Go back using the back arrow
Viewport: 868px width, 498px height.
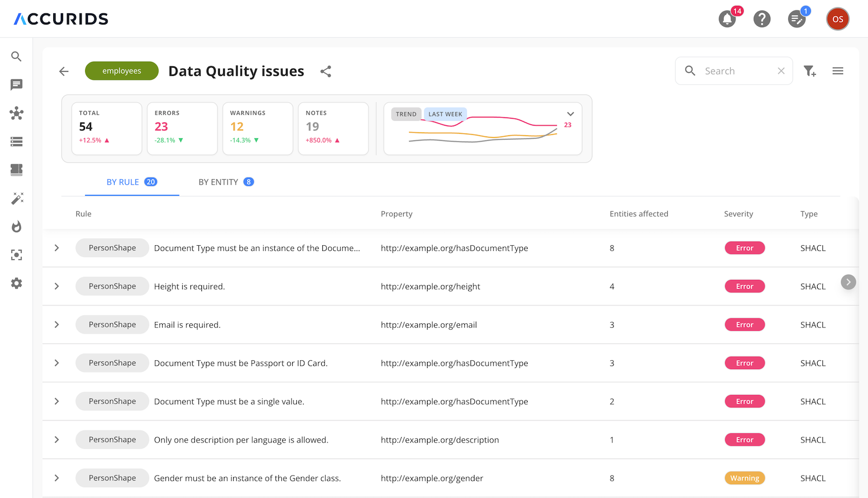[64, 71]
